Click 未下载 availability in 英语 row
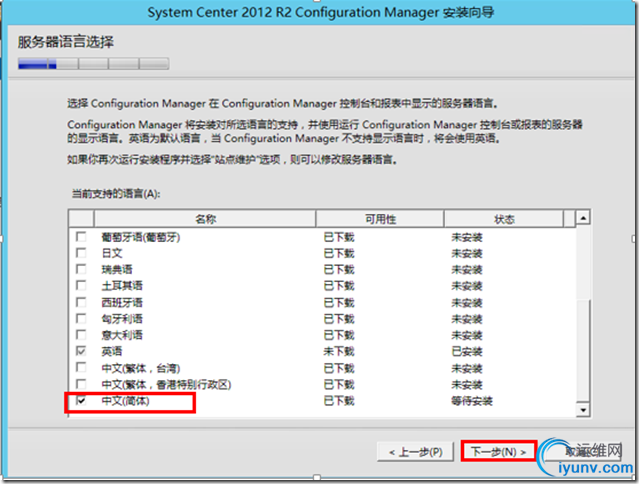This screenshot has height=484, width=639. tap(339, 351)
